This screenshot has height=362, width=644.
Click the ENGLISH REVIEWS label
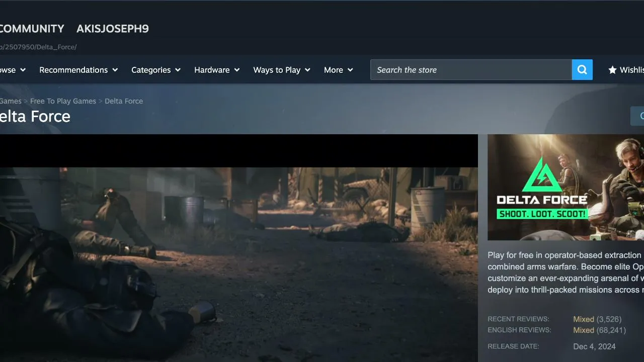point(519,330)
